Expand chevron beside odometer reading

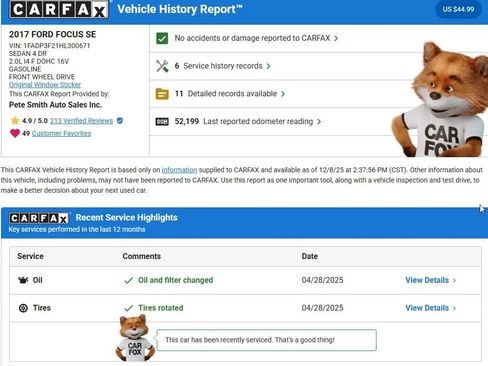(319, 122)
